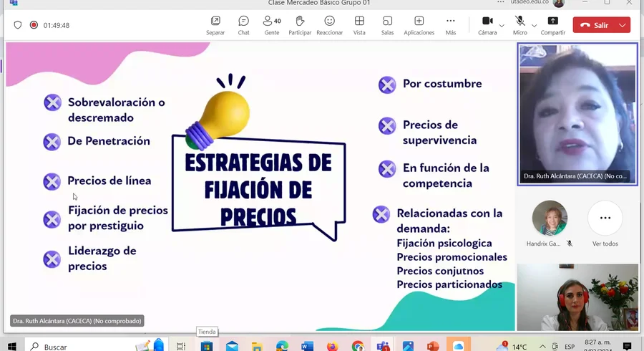Open PowerPoint from taskbar
Screen dimensions: 644x351
click(x=432, y=347)
